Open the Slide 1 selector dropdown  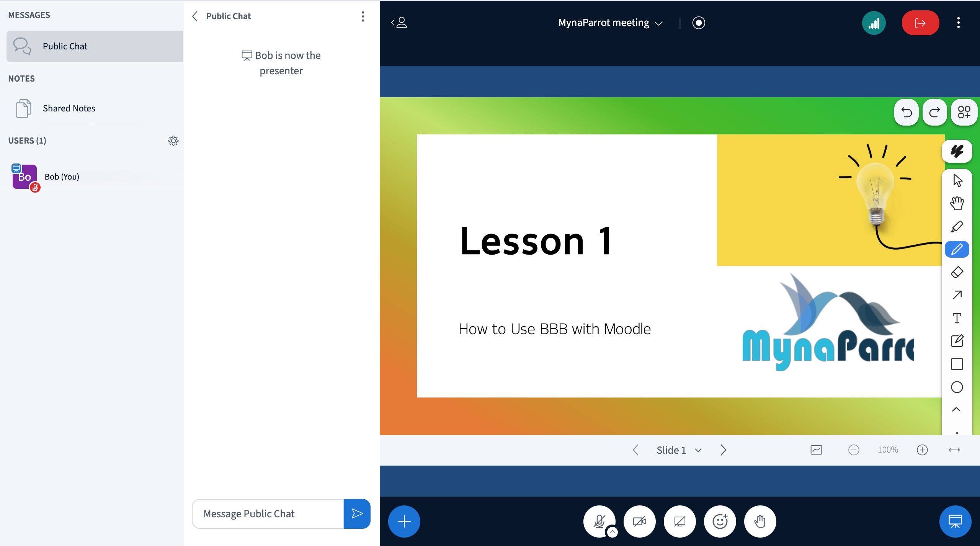[679, 450]
